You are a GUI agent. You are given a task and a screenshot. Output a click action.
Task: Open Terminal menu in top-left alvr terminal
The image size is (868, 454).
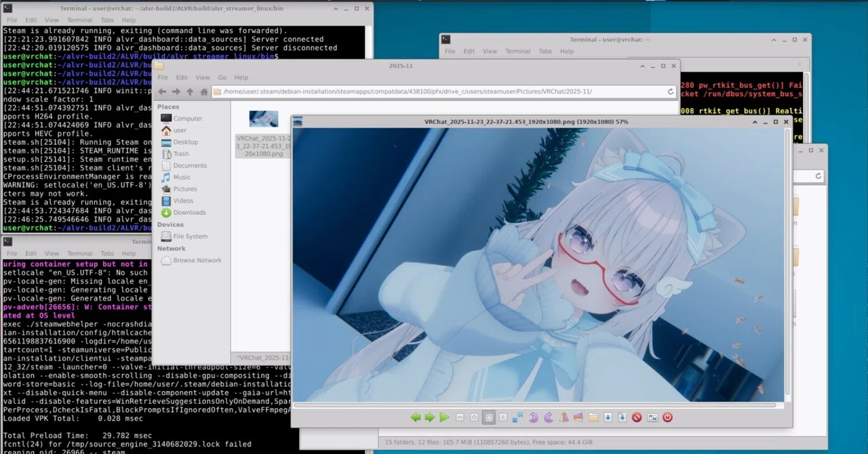click(79, 20)
